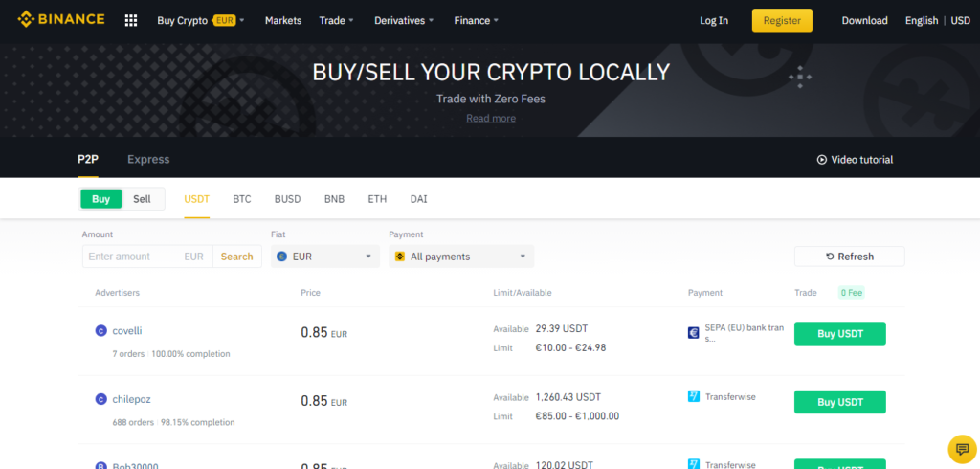Click chilepoz's avatar icon
This screenshot has height=469, width=980.
[100, 399]
